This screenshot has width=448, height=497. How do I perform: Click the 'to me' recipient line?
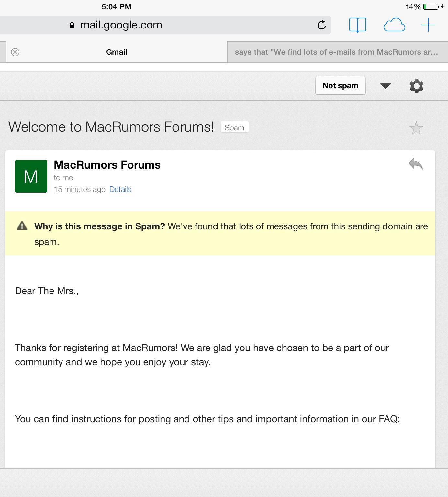click(63, 178)
